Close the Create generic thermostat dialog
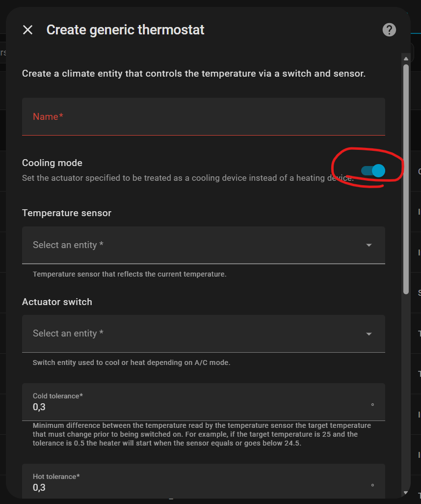The width and height of the screenshot is (421, 504). [x=28, y=30]
